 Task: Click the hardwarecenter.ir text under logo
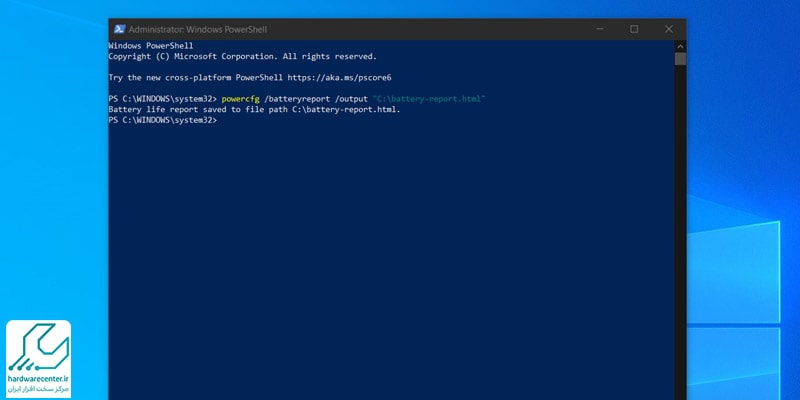coord(38,379)
